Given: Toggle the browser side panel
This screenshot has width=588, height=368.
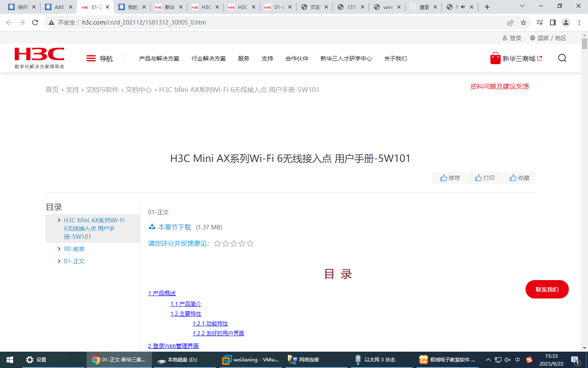Looking at the screenshot, I should coord(552,22).
